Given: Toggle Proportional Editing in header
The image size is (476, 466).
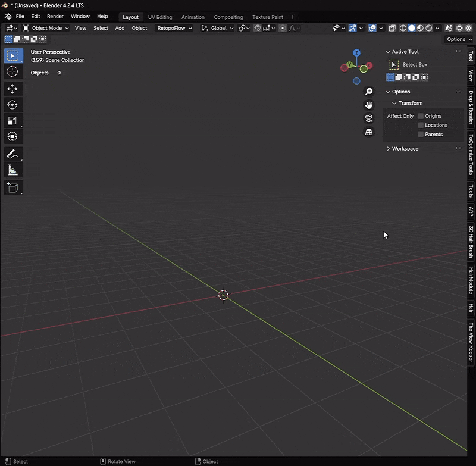Looking at the screenshot, I should pos(282,28).
